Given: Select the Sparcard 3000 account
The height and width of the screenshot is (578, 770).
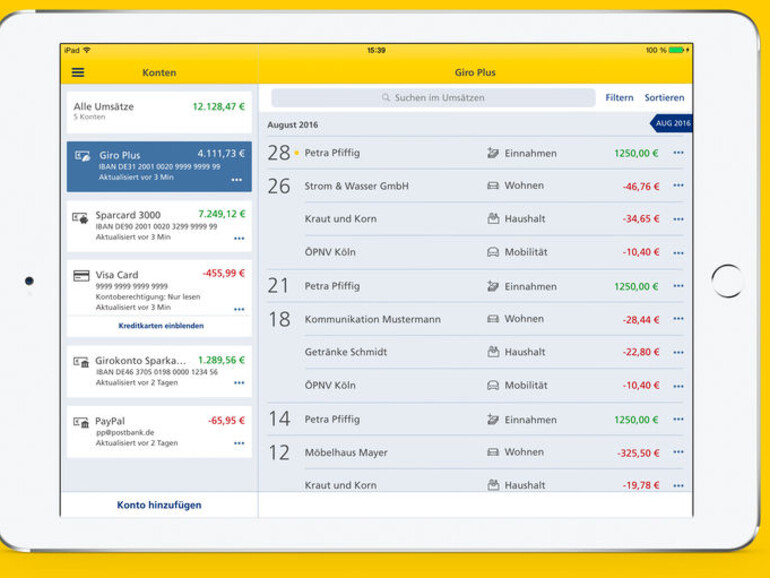Looking at the screenshot, I should [159, 226].
